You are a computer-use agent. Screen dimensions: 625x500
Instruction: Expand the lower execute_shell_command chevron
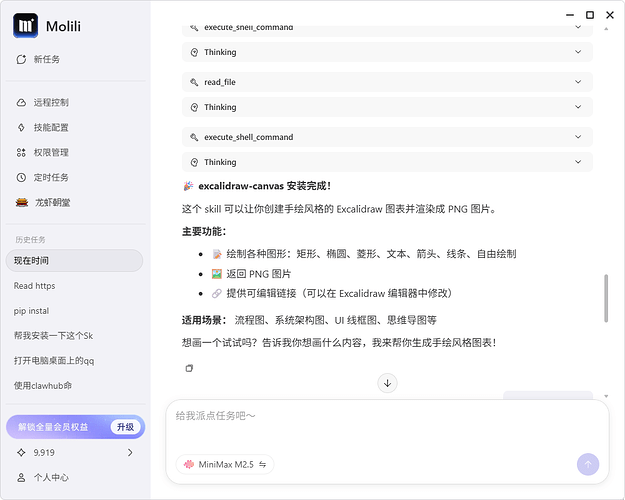click(x=578, y=137)
